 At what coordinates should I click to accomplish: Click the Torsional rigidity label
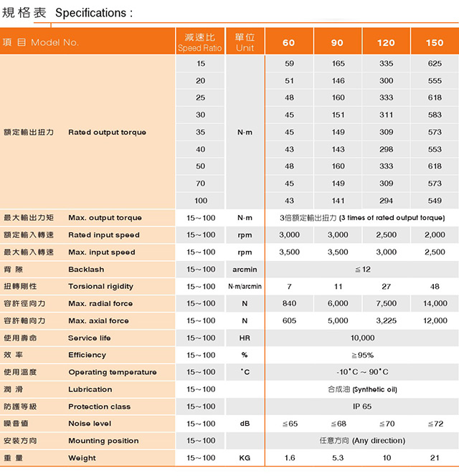(x=101, y=286)
